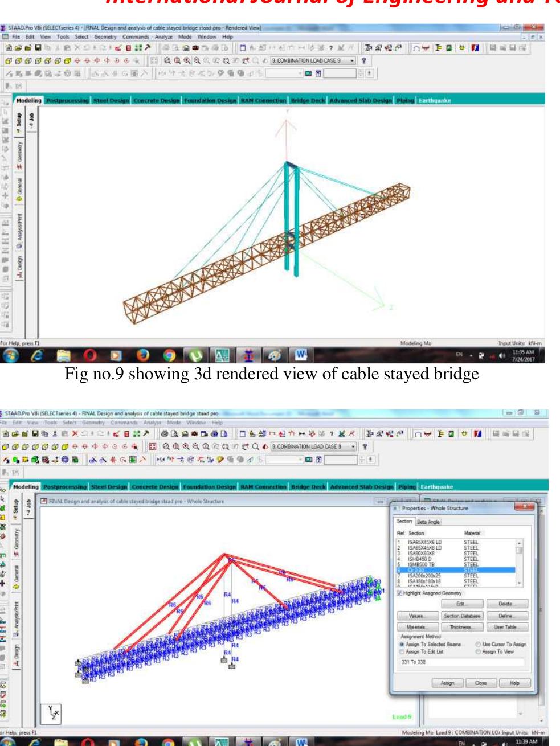Open Firefox from upper taskbar
Viewport: 560px width, 746px height.
(143, 355)
